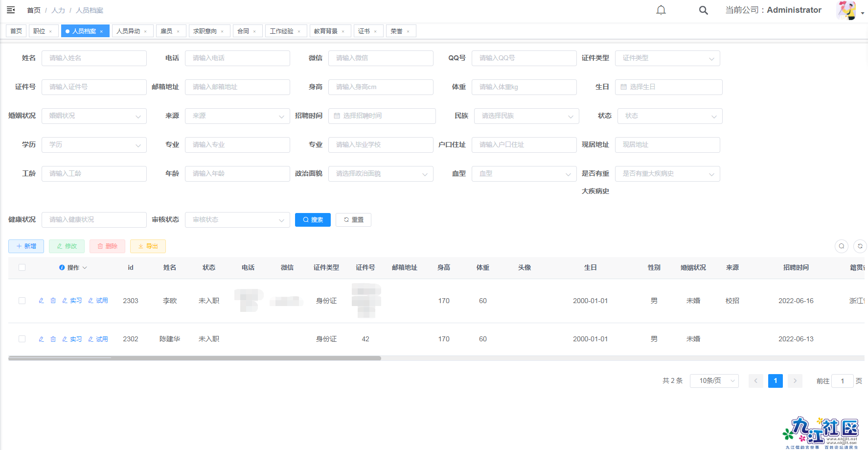
Task: Open the 证件类型 dropdown
Action: [x=667, y=58]
